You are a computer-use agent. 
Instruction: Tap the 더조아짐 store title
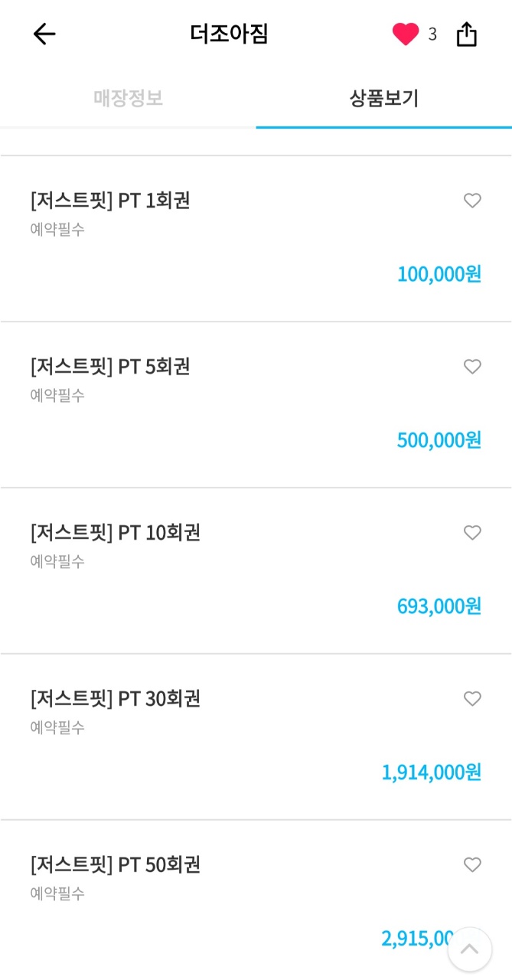click(x=230, y=34)
